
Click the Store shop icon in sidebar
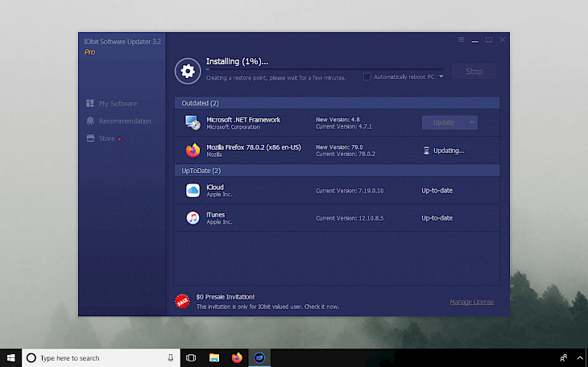[90, 138]
